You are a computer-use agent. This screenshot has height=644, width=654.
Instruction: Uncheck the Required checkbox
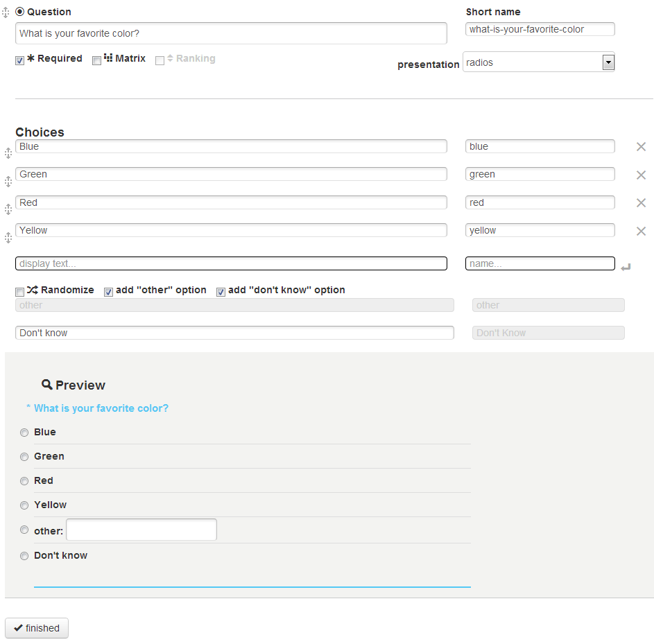click(19, 61)
